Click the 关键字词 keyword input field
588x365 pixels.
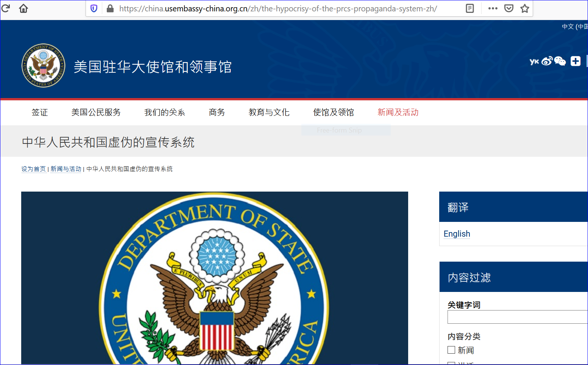pos(517,317)
